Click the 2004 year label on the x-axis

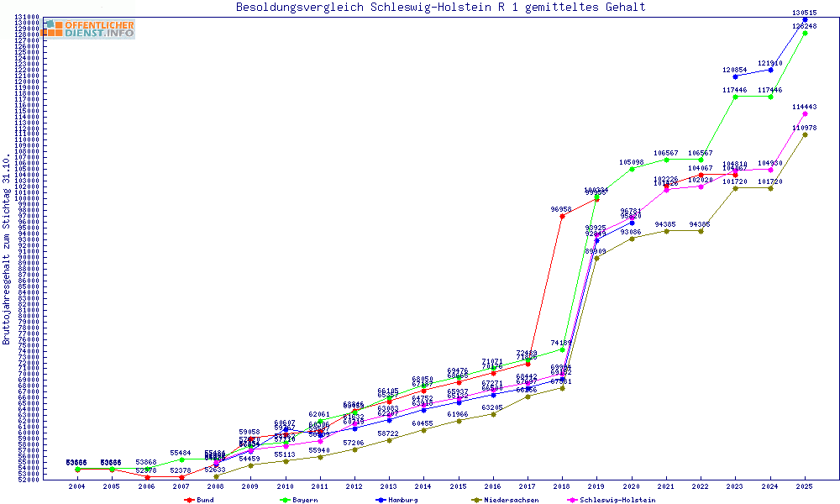tap(76, 486)
